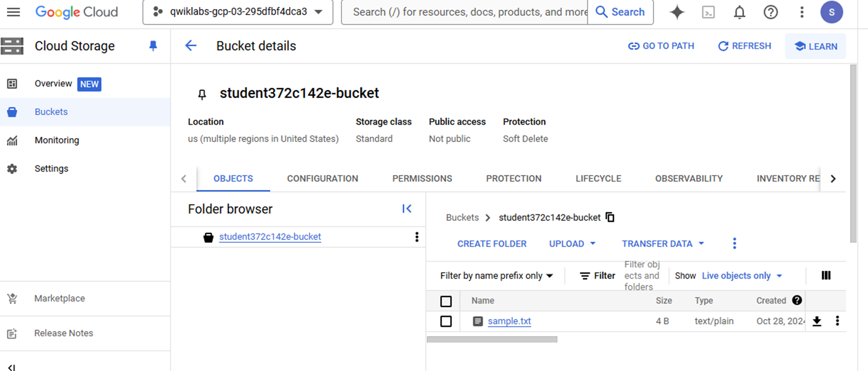This screenshot has width=868, height=371.
Task: Switch to the Lifecycle tab
Action: coord(598,178)
